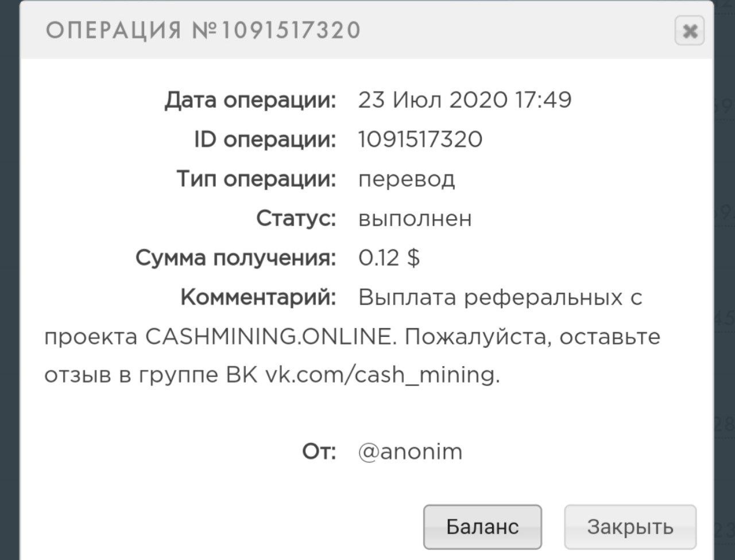Close the operation dialog with the X icon
The height and width of the screenshot is (560, 735).
690,30
